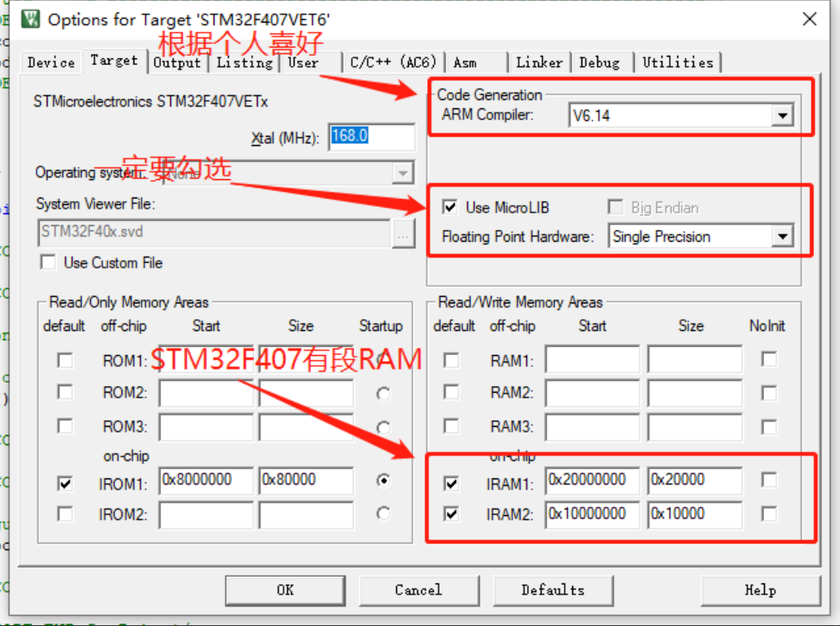Select the IROM2 Startup radio button
This screenshot has height=626, width=840.
pos(383,513)
